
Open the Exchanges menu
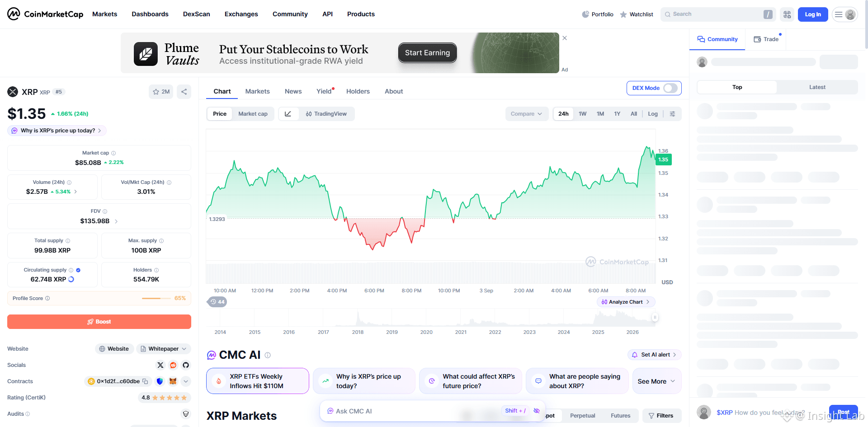[241, 14]
